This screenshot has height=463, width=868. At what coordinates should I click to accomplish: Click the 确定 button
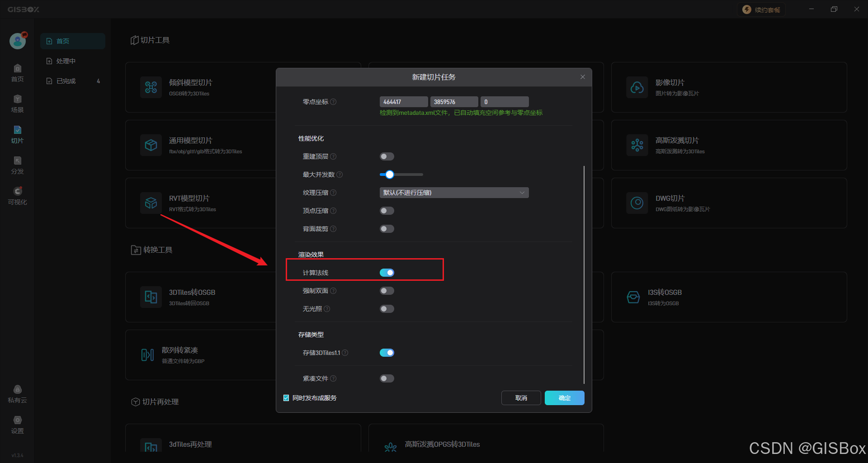click(x=564, y=398)
